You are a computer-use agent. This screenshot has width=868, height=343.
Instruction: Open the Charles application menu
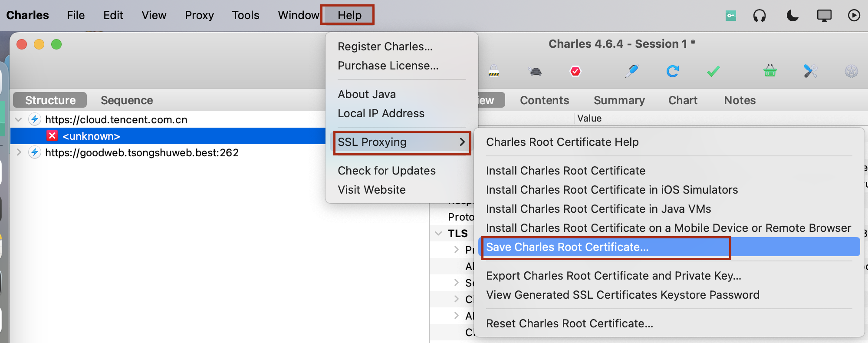(27, 15)
